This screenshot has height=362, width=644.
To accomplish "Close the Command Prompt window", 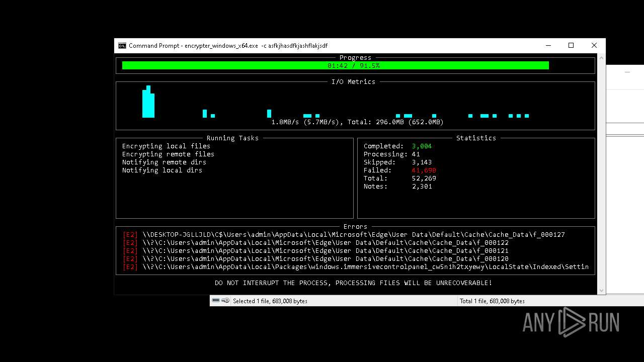I will 594,46.
